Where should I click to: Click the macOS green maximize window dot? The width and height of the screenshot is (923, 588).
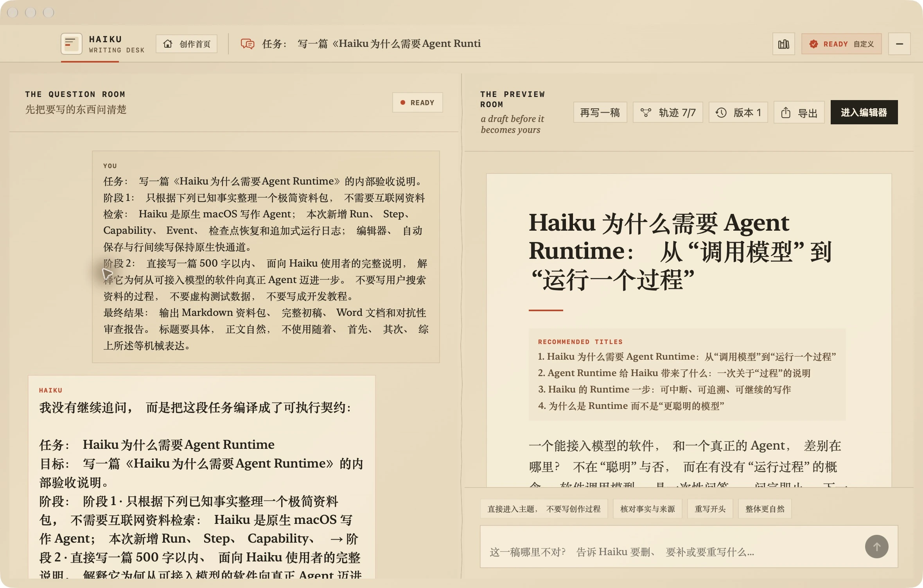(48, 13)
